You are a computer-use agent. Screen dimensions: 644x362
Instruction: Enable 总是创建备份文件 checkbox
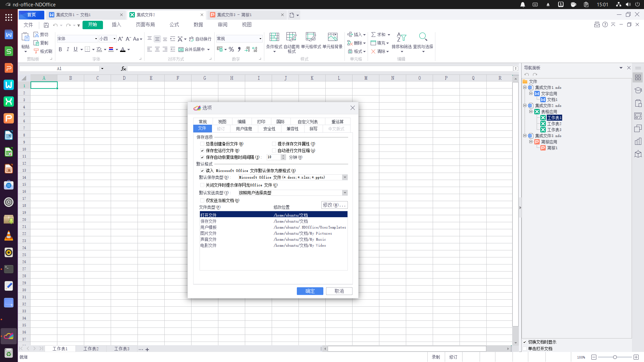[x=202, y=144]
